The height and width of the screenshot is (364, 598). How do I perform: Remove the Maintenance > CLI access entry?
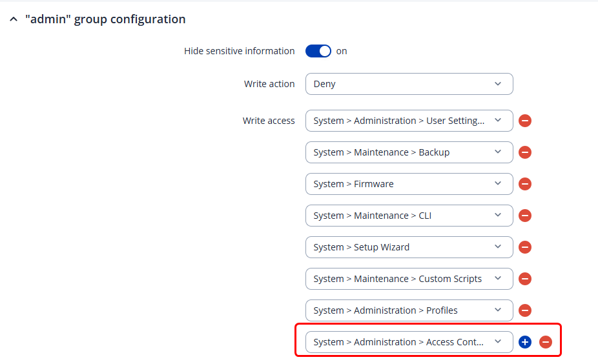click(525, 216)
